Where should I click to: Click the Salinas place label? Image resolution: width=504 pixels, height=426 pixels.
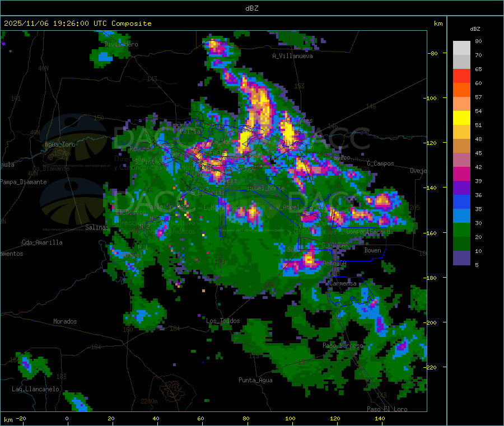pos(97,227)
